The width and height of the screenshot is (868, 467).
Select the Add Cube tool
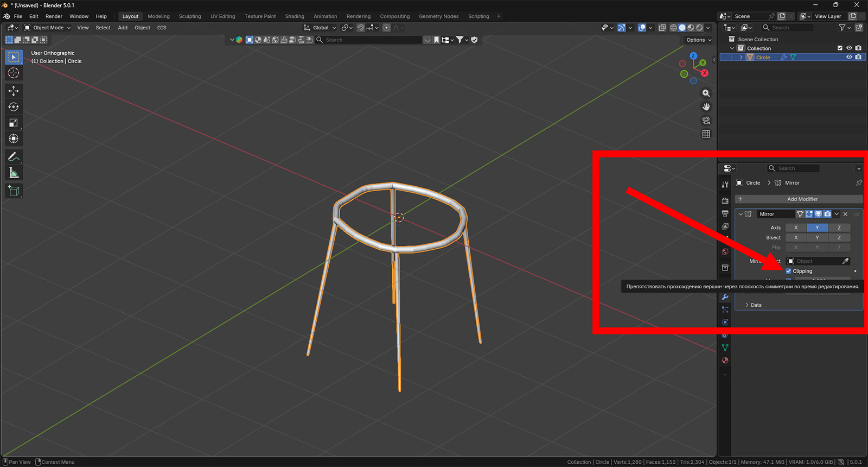pyautogui.click(x=14, y=191)
